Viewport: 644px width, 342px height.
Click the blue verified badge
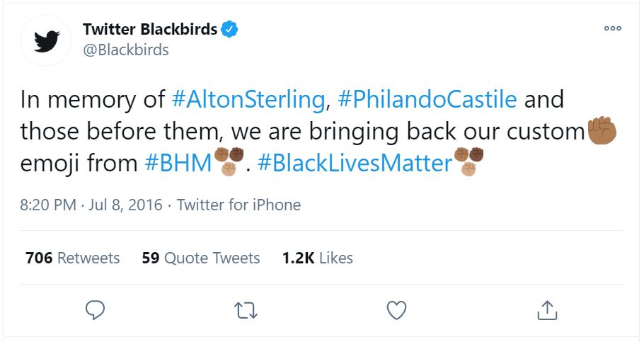click(x=230, y=29)
